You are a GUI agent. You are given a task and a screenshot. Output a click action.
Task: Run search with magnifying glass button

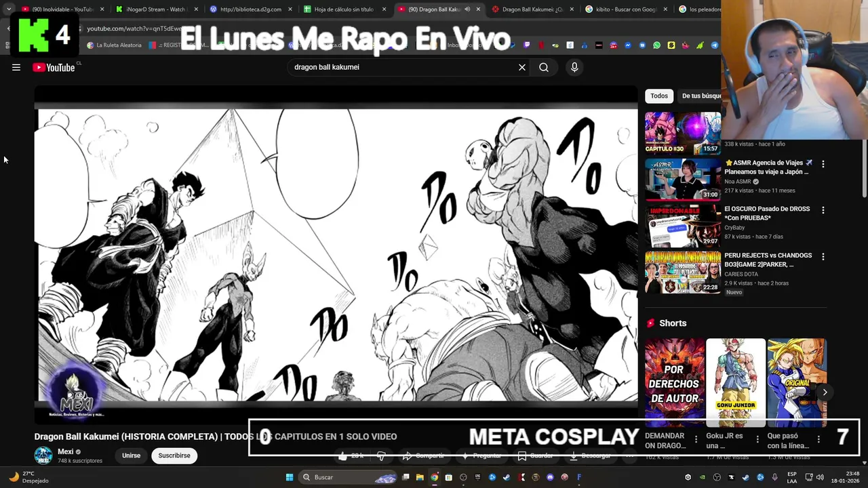pos(544,67)
